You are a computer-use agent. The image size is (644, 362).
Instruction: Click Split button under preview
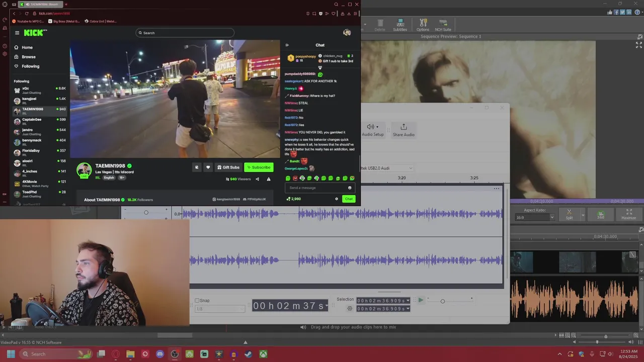(x=569, y=215)
